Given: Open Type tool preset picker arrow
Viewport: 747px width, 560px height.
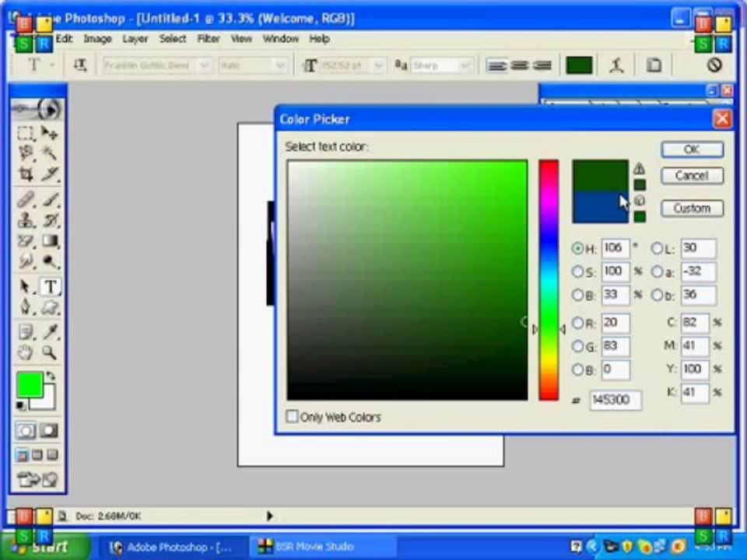Looking at the screenshot, I should click(52, 65).
